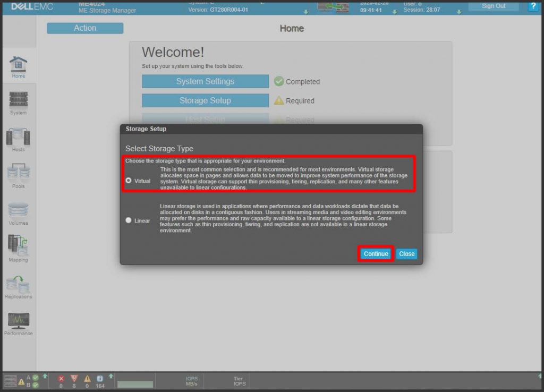Viewport: 544px width, 392px height.
Task: Select the Virtual storage type radio button
Action: (129, 181)
